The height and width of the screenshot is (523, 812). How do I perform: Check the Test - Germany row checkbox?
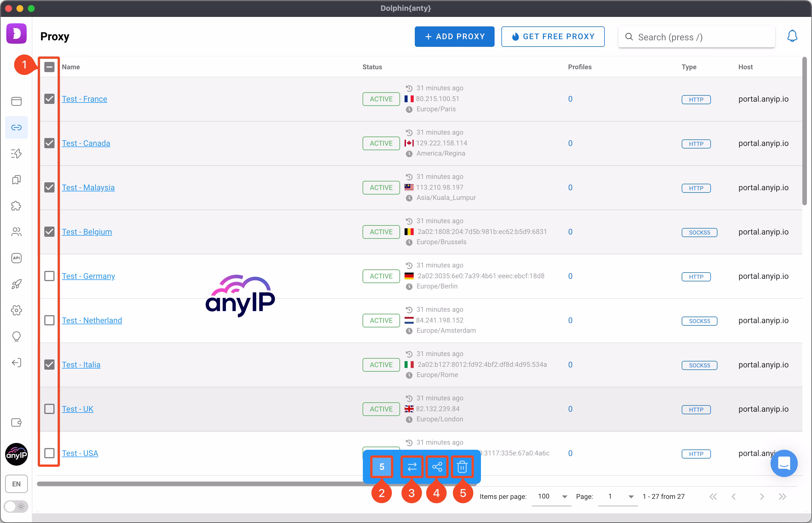(x=49, y=276)
